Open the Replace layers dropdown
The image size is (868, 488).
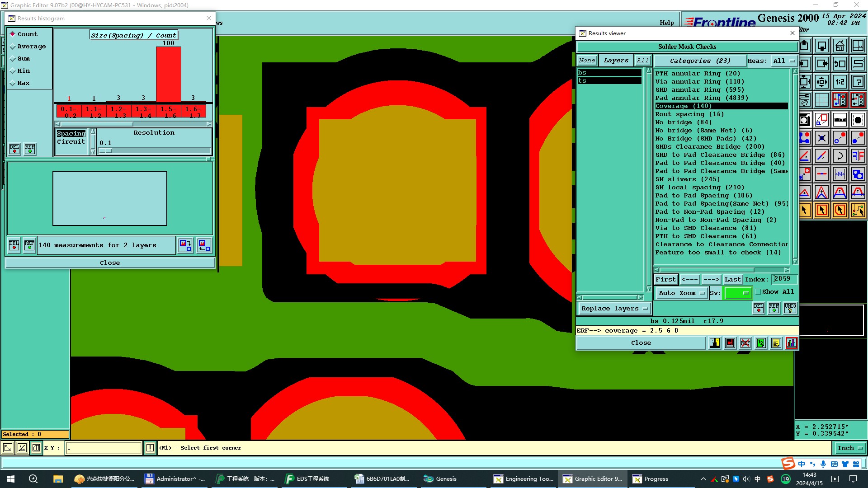point(614,309)
